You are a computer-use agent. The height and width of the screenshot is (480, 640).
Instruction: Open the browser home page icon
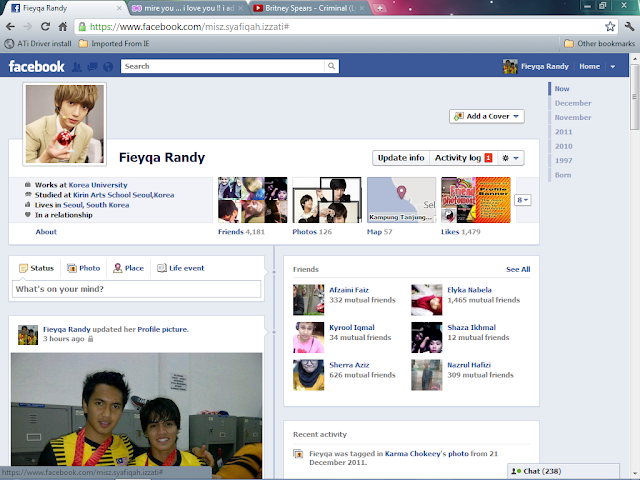(x=62, y=27)
